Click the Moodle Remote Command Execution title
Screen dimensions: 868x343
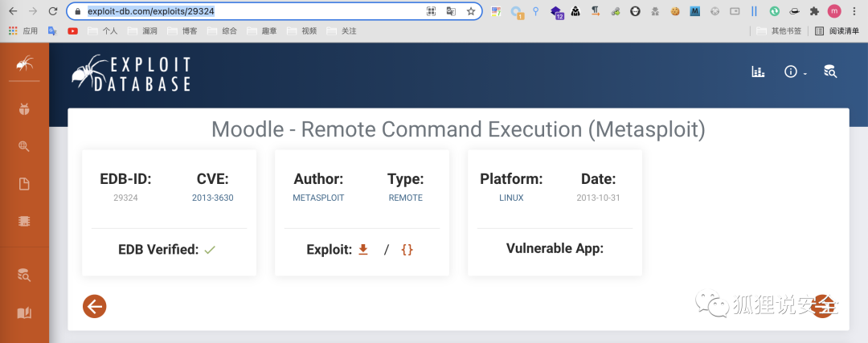coord(458,129)
